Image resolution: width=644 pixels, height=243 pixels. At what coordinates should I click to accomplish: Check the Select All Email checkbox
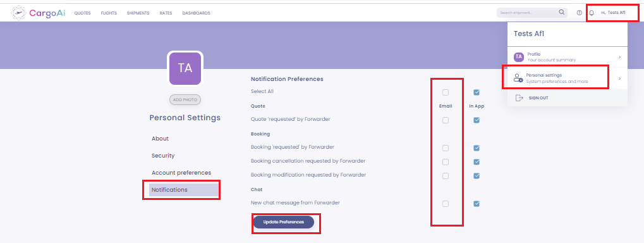pos(446,92)
